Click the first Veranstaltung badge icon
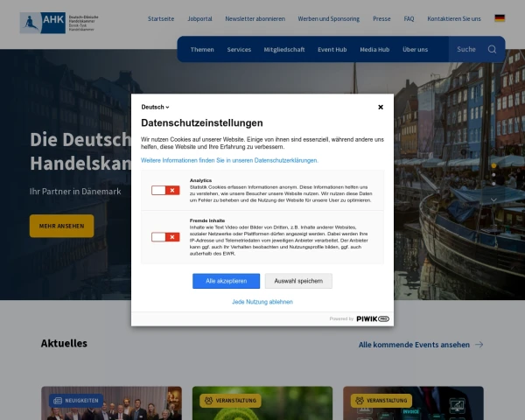 pos(208,401)
